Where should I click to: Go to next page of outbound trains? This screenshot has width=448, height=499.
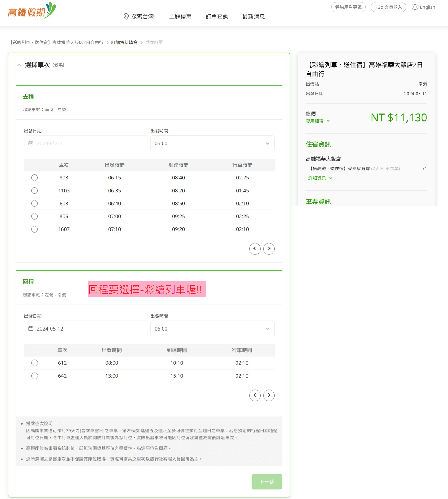pyautogui.click(x=269, y=249)
